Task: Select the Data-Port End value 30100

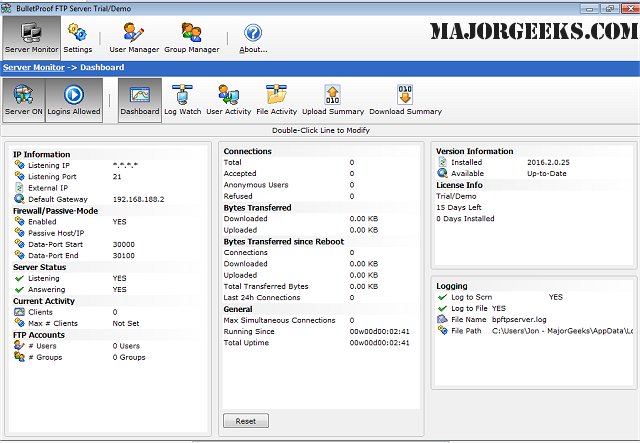Action: (123, 255)
